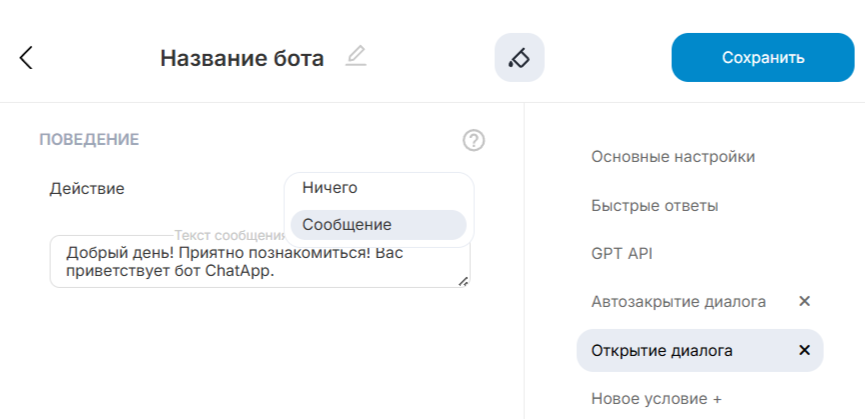Viewport: 865px width, 419px height.
Task: Grab the text area resize handle
Action: coord(463,281)
